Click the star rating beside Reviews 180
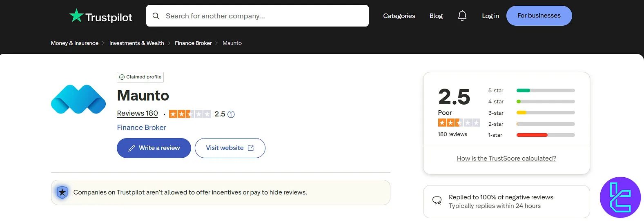 pyautogui.click(x=190, y=114)
